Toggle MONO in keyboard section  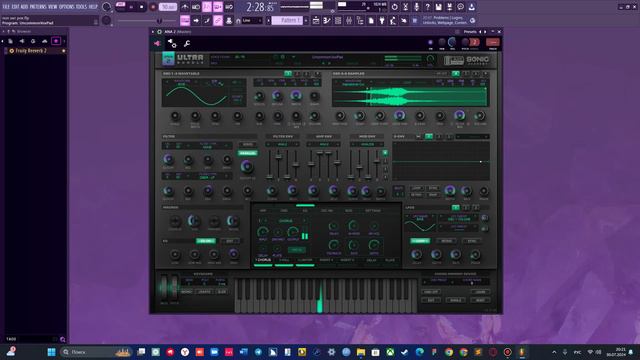tap(187, 292)
